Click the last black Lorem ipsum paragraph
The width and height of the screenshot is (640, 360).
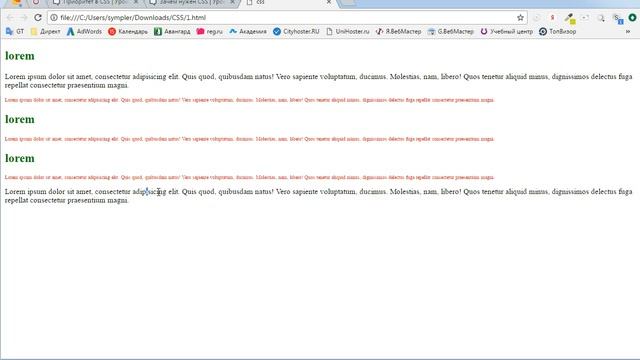(x=318, y=196)
